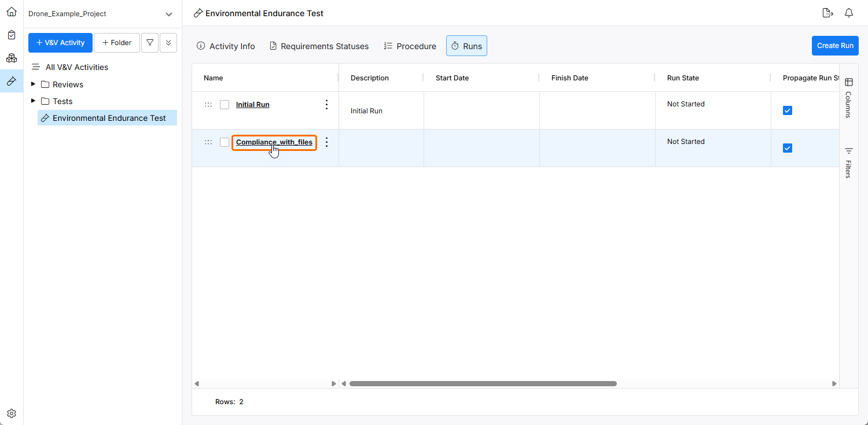The width and height of the screenshot is (868, 425).
Task: Open the Drone_Example_Project dropdown
Action: pyautogui.click(x=168, y=14)
